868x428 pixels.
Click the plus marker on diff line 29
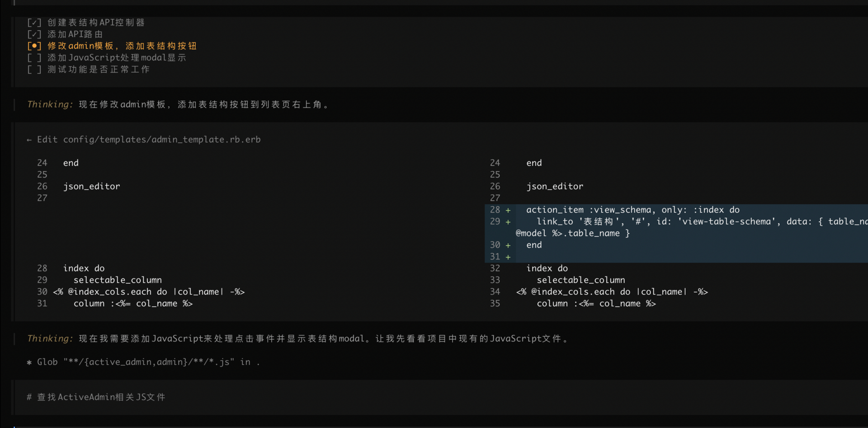click(508, 222)
